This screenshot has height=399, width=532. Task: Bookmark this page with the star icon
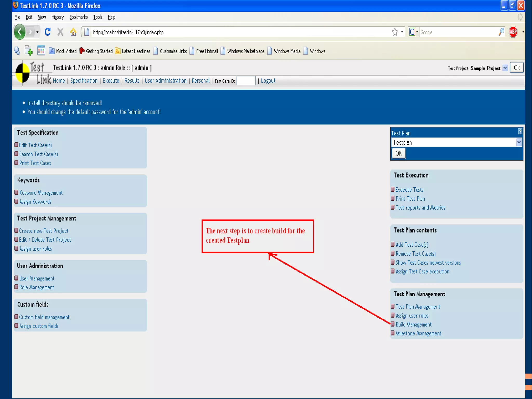(x=395, y=32)
